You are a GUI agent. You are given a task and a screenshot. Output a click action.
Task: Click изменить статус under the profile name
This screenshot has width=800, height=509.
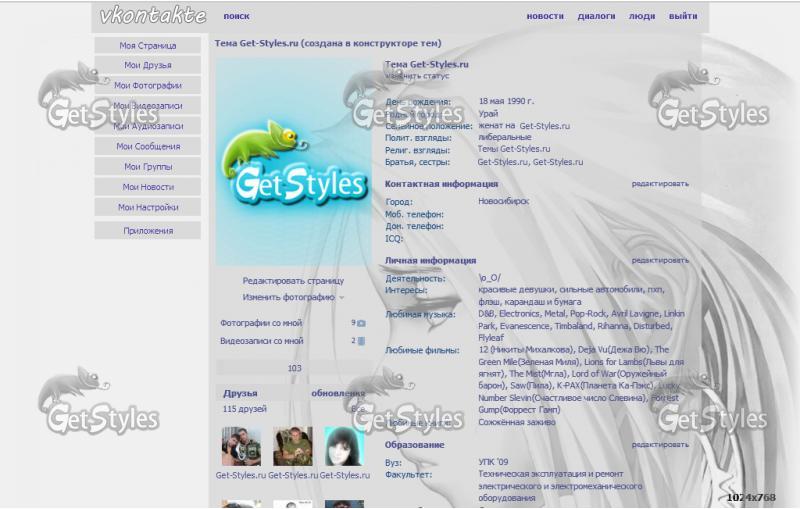(417, 76)
